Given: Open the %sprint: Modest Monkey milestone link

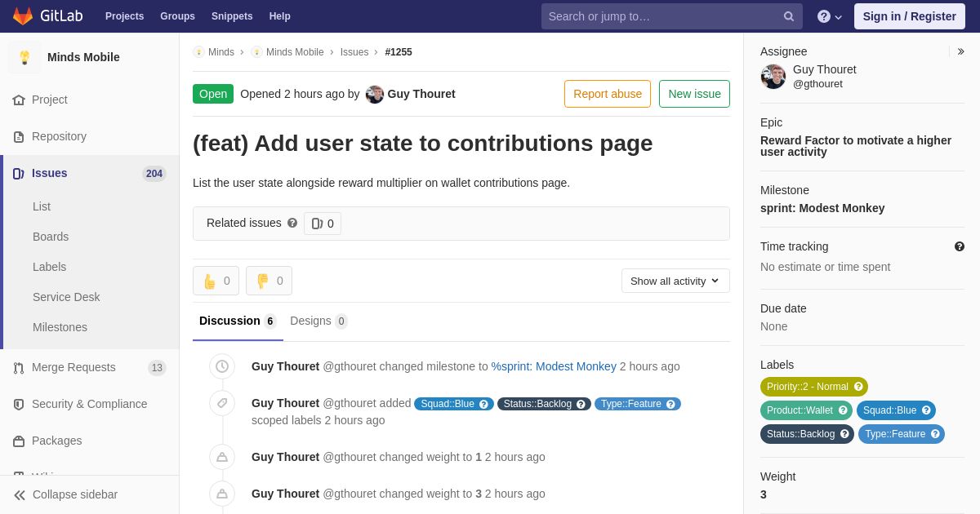Looking at the screenshot, I should 554,366.
